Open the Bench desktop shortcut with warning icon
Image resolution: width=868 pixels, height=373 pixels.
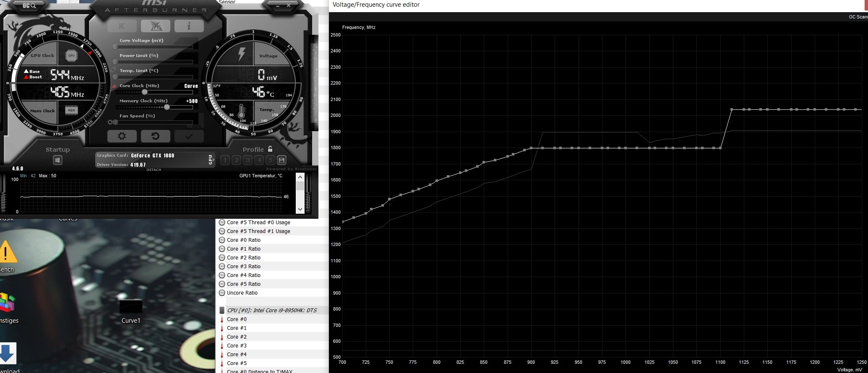pyautogui.click(x=7, y=256)
